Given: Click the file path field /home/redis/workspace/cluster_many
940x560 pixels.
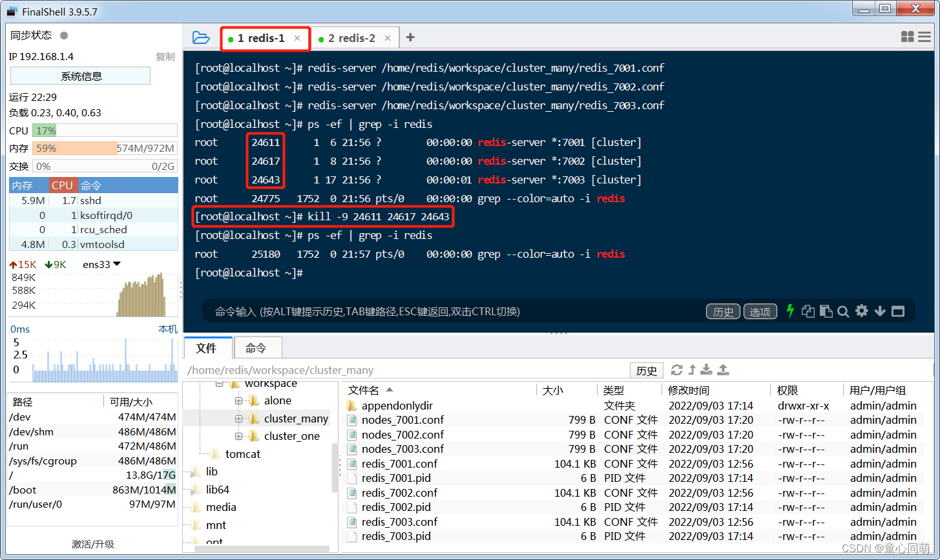Looking at the screenshot, I should tap(406, 370).
